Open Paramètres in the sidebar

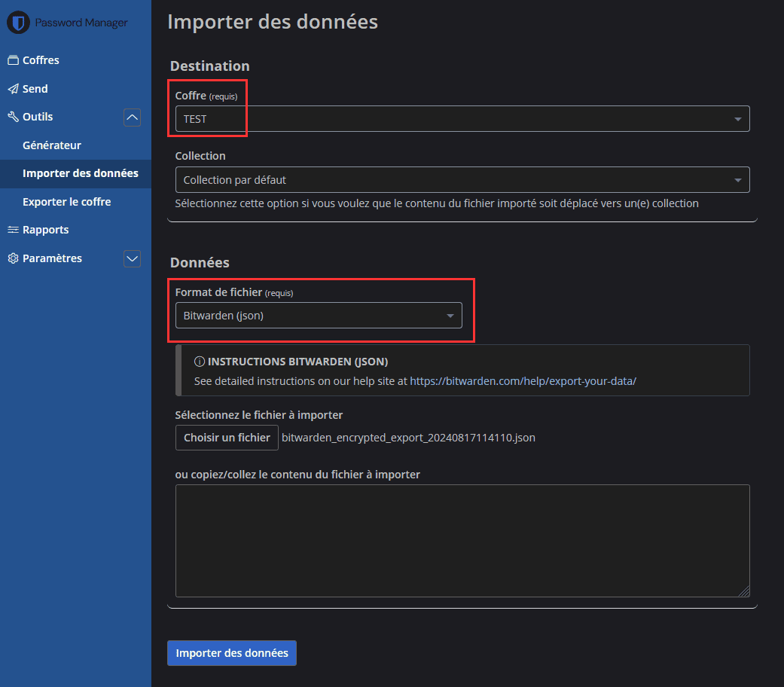[52, 258]
